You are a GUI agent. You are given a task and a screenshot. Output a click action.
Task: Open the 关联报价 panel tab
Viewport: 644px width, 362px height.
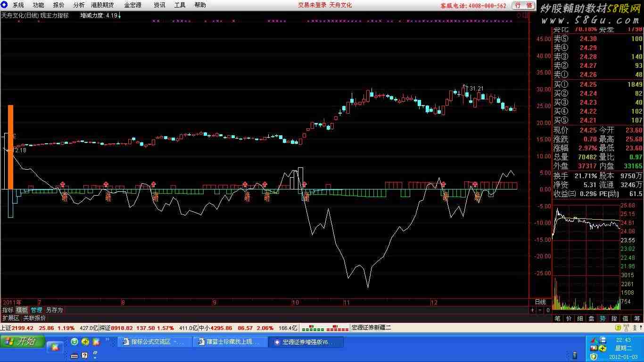[34, 318]
